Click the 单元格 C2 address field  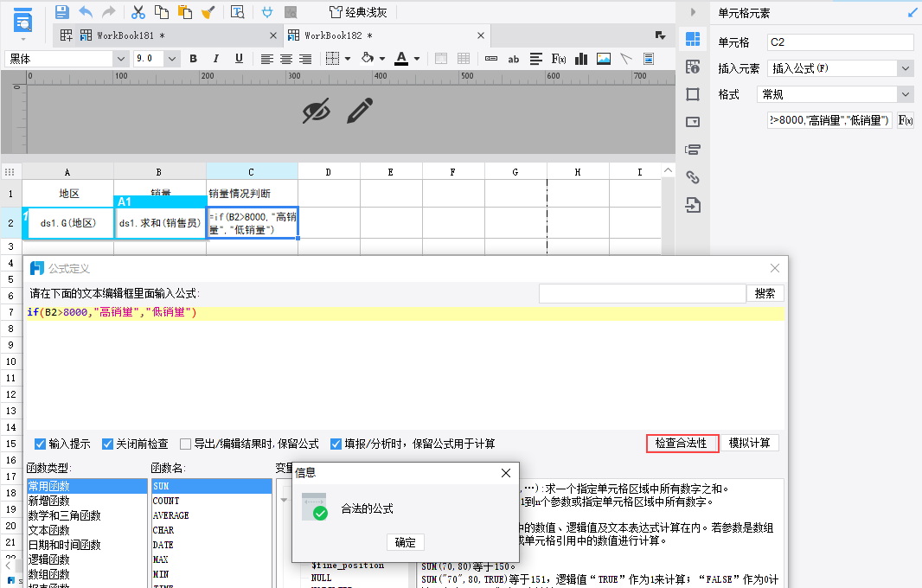click(x=841, y=42)
